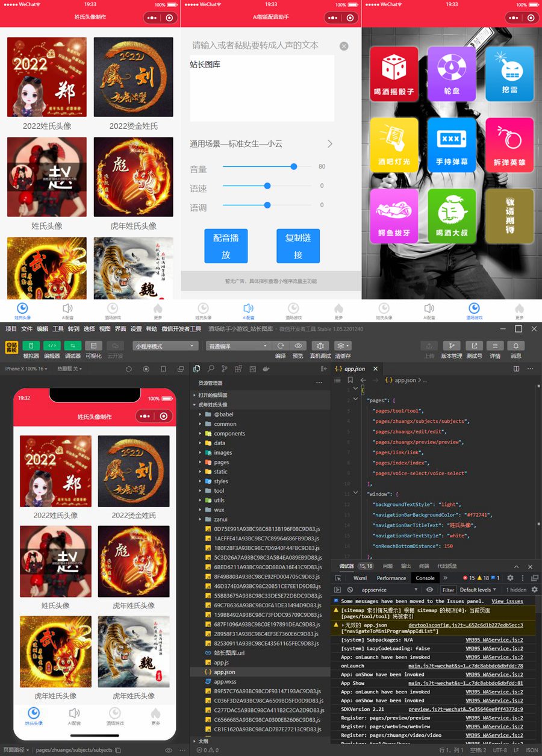Click the 音量 volume slider handle
The width and height of the screenshot is (542, 756).
tap(294, 167)
